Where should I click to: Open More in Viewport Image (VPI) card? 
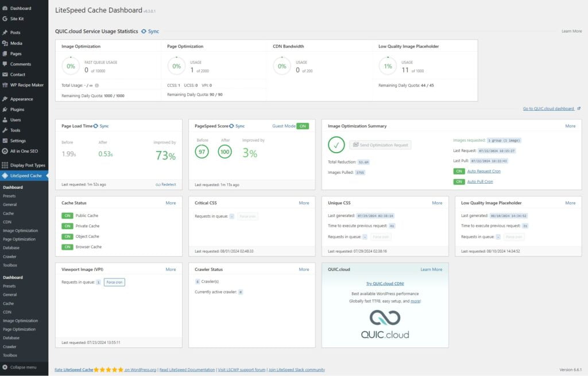171,270
